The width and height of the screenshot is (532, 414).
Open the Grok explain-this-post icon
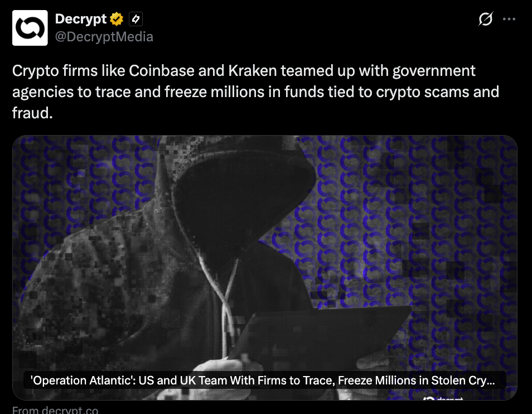pyautogui.click(x=486, y=19)
